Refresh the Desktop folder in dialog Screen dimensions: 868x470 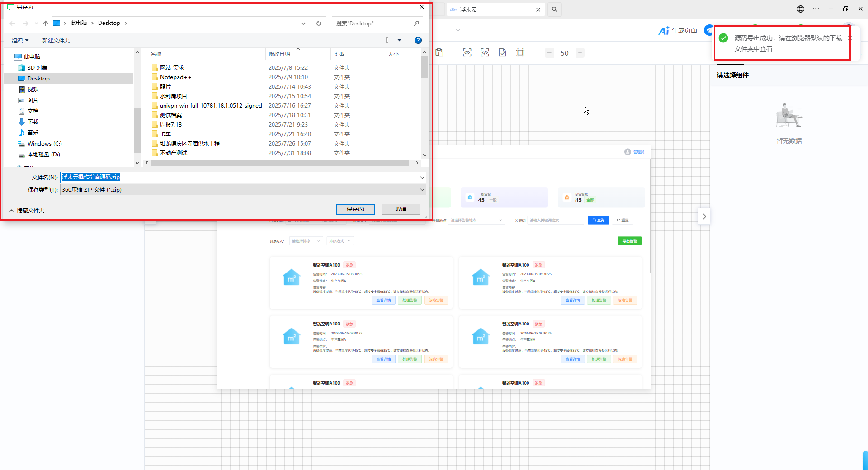click(319, 23)
